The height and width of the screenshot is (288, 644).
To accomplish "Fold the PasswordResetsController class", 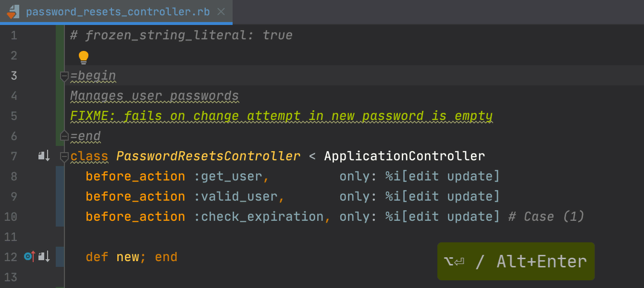I will 64,156.
